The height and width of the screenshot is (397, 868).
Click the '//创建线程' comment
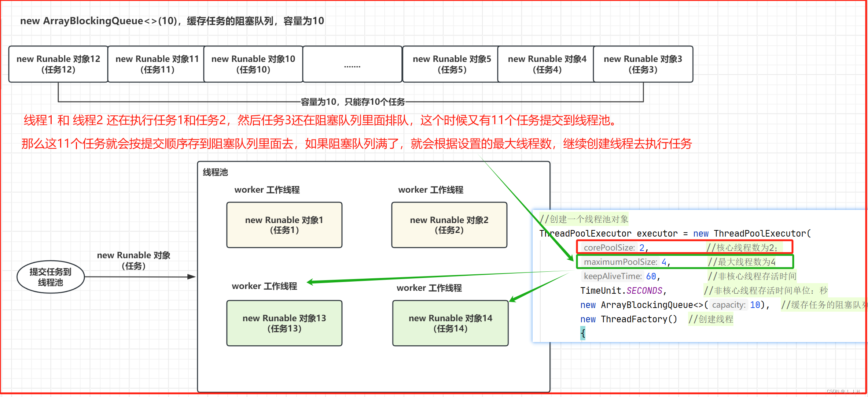711,319
